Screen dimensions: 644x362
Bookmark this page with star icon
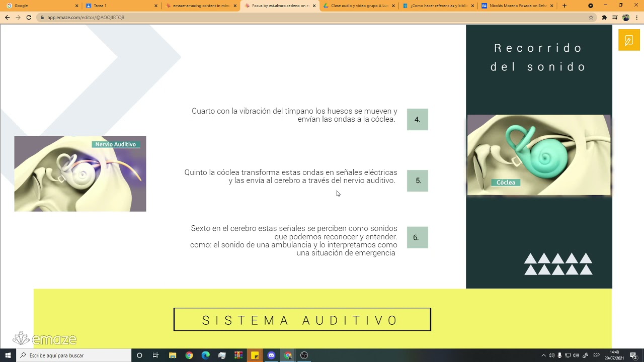click(591, 17)
